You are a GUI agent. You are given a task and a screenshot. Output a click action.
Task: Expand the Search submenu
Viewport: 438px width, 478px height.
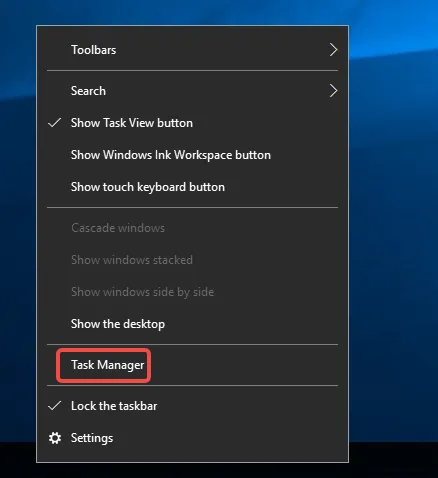click(192, 91)
